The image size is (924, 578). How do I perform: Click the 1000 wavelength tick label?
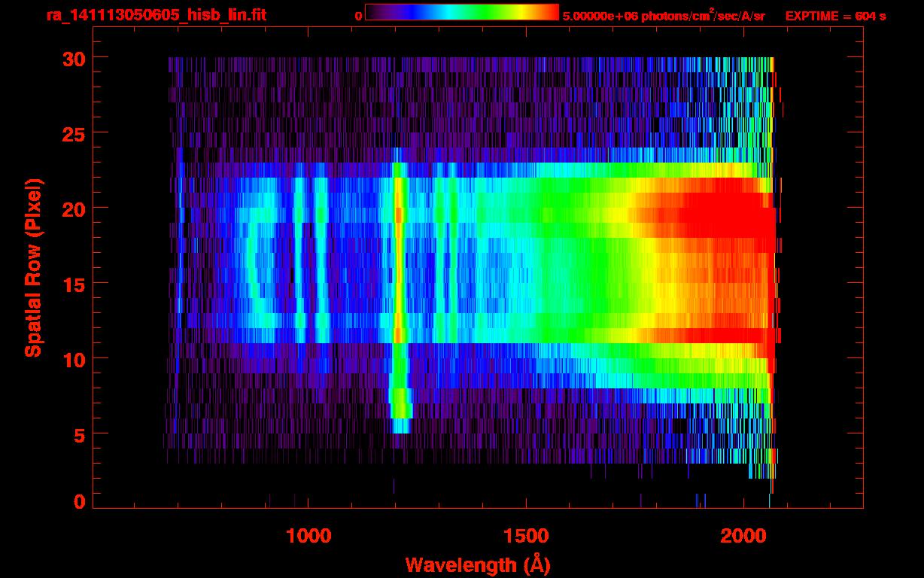(309, 535)
